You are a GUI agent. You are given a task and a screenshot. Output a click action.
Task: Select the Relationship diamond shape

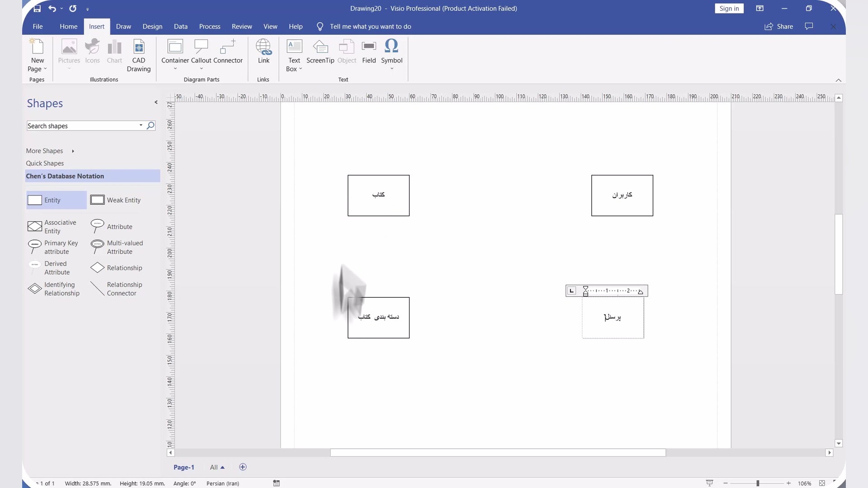point(98,268)
